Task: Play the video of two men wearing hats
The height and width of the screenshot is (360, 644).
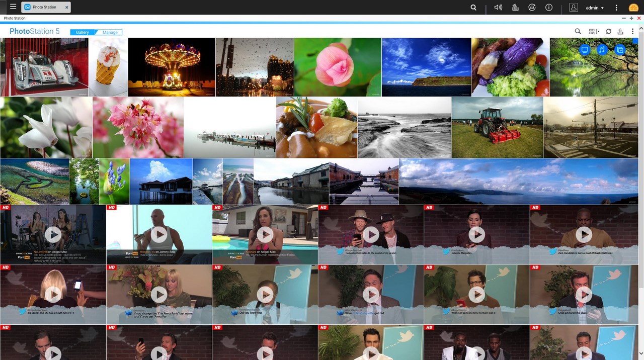Action: [371, 234]
